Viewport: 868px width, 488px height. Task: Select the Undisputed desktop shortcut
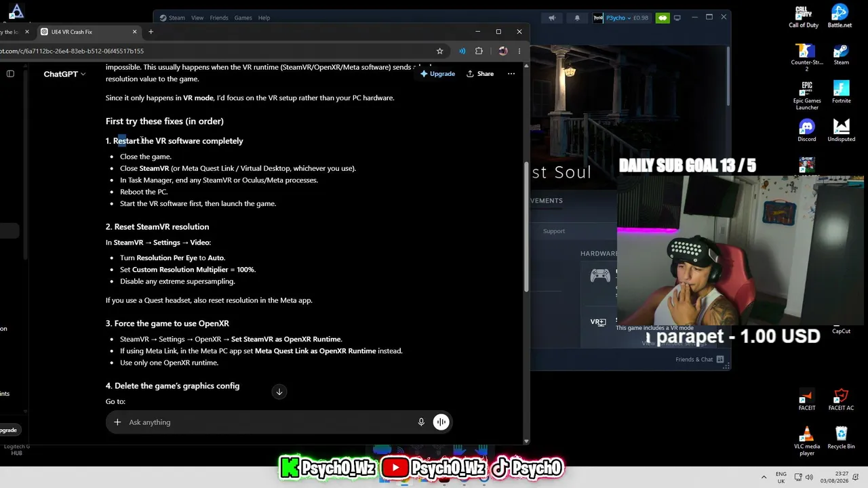(x=841, y=131)
